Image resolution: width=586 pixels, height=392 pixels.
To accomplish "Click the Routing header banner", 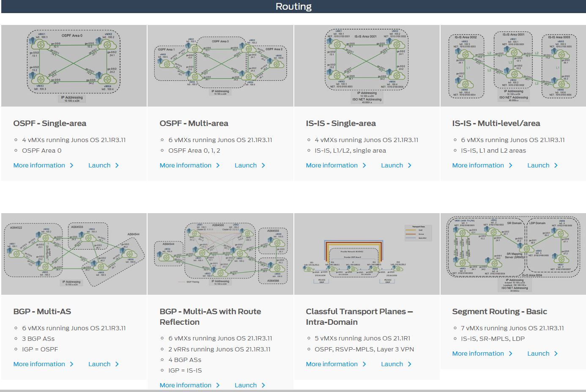I will [293, 6].
